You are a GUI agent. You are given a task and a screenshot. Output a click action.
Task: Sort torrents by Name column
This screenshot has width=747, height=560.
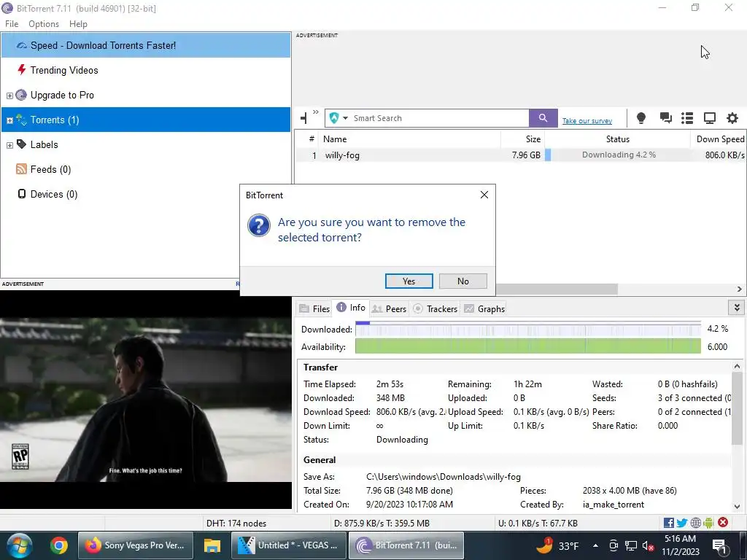click(409, 139)
